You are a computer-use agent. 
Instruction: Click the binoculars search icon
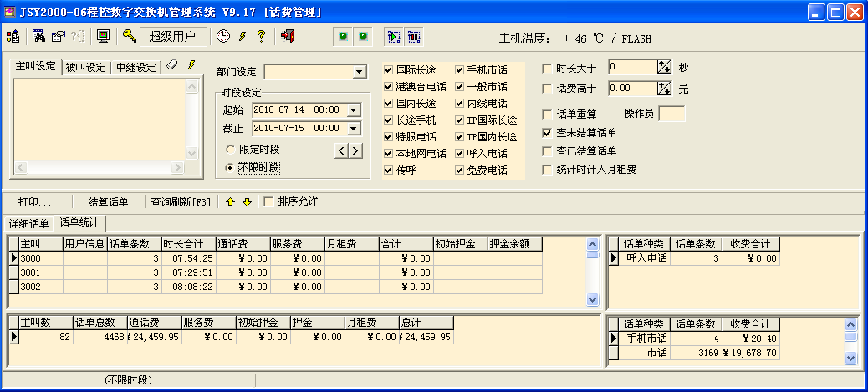pos(39,36)
